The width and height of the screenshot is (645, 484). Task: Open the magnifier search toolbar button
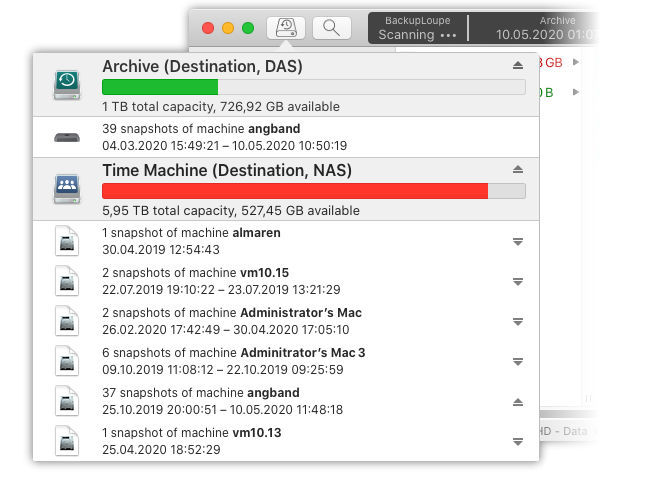[x=331, y=28]
